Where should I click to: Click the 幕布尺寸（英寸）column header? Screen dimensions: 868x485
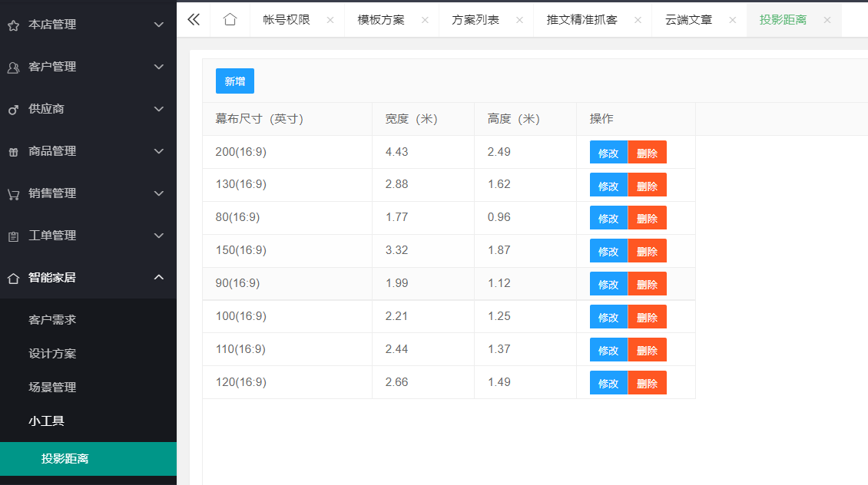click(x=287, y=119)
